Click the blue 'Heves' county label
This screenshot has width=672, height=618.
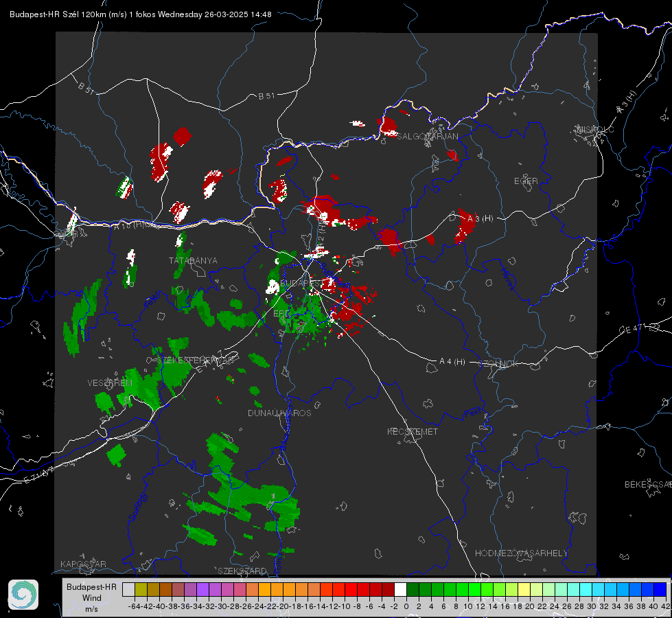pos(507,279)
